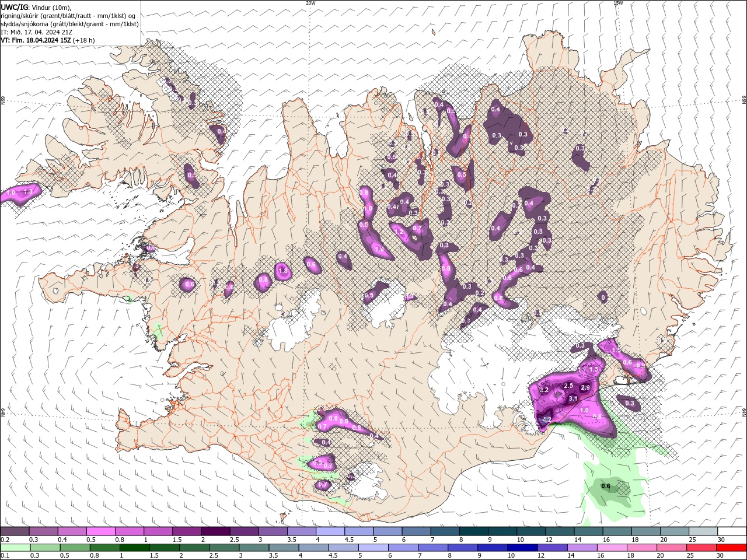747x560 pixels.
Task: Click the '15W' longitude label
Action: click(x=618, y=3)
